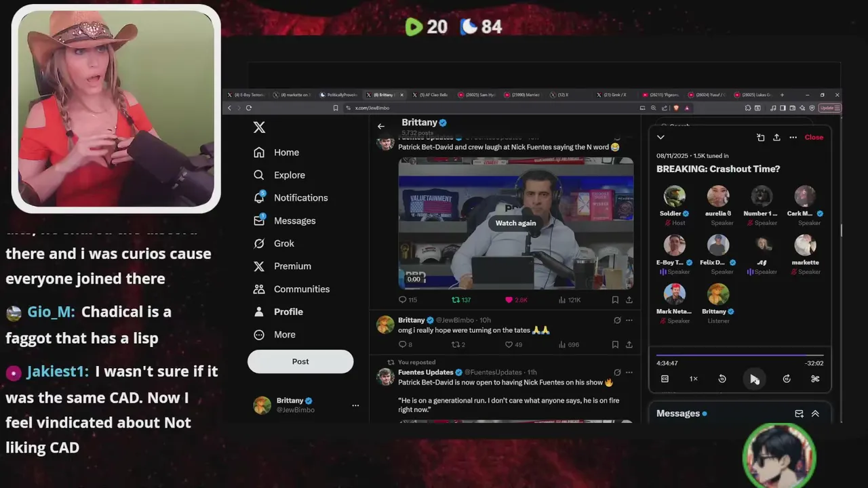The height and width of the screenshot is (488, 868).
Task: Skip forward 15 seconds in Space
Action: (x=787, y=379)
